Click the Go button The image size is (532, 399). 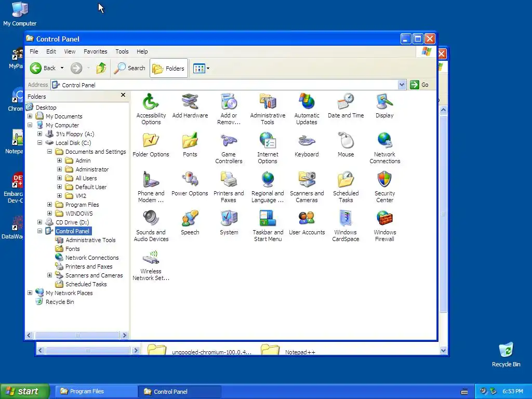click(x=419, y=85)
